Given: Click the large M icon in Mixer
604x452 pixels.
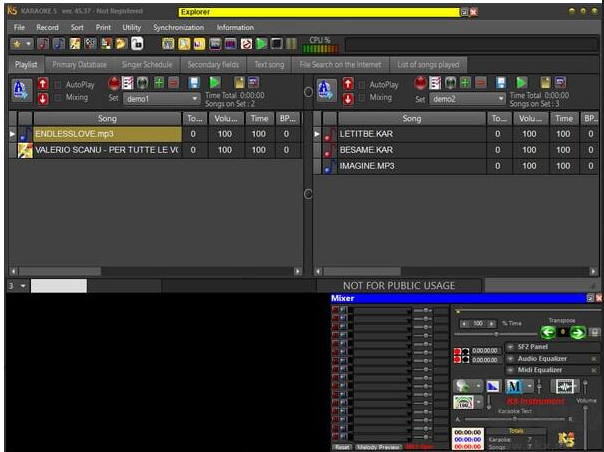Looking at the screenshot, I should [x=514, y=385].
